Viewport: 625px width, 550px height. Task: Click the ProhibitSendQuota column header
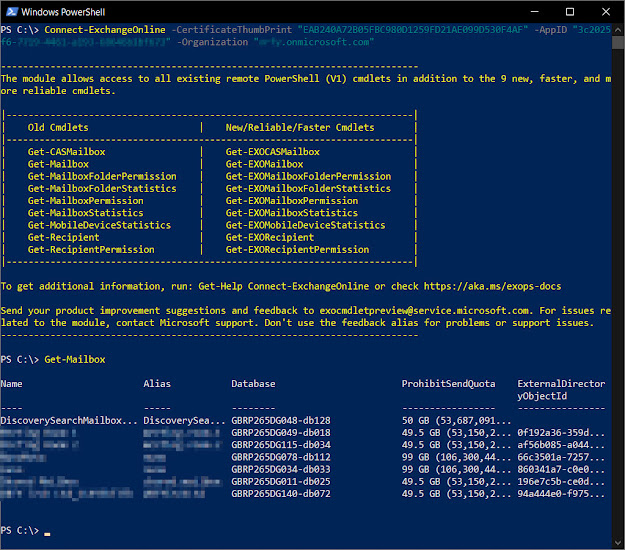point(448,384)
